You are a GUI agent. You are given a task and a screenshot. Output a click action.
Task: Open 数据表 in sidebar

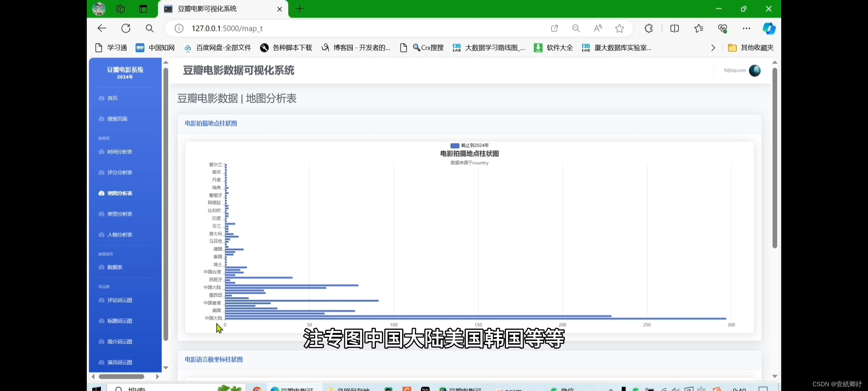[x=111, y=267]
